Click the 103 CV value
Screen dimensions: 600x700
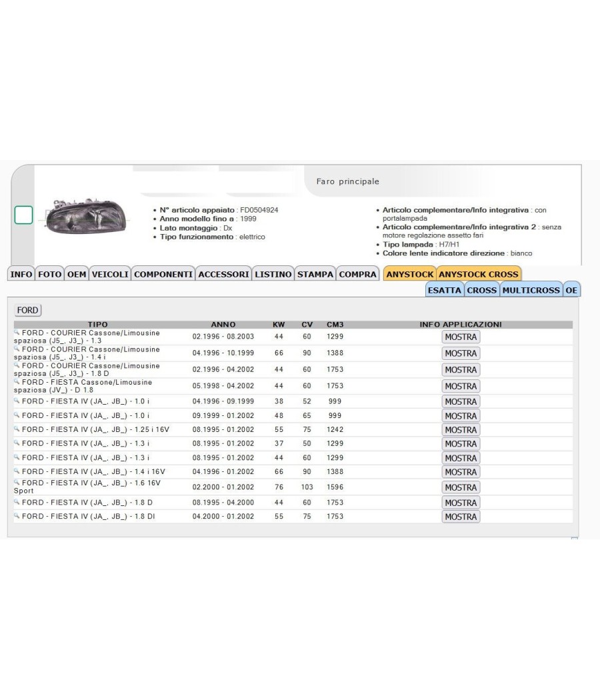click(307, 487)
